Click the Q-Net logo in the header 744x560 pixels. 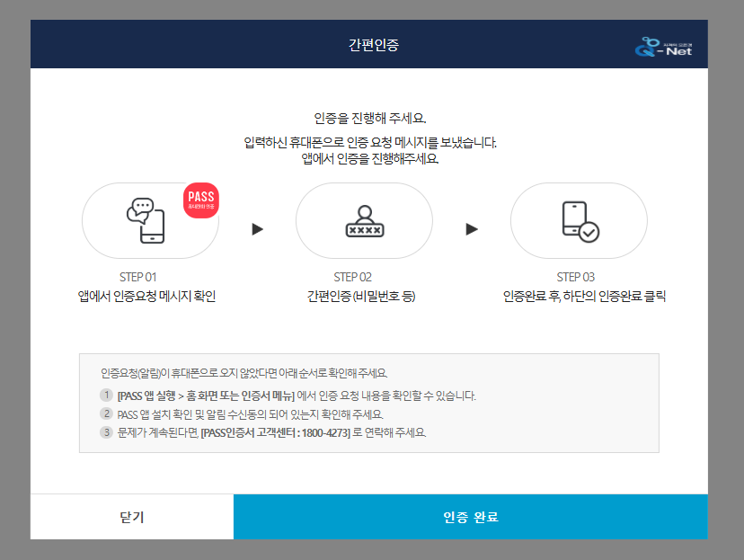[x=663, y=47]
